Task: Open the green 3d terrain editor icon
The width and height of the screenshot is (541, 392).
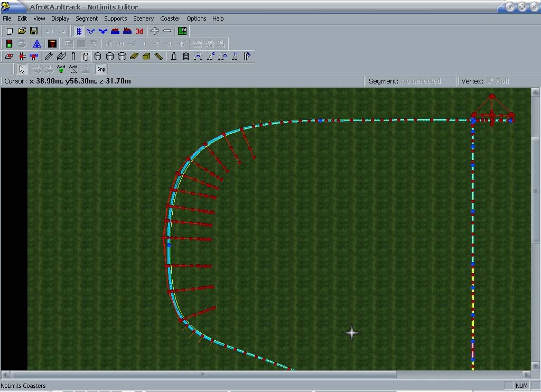Action: [x=182, y=31]
